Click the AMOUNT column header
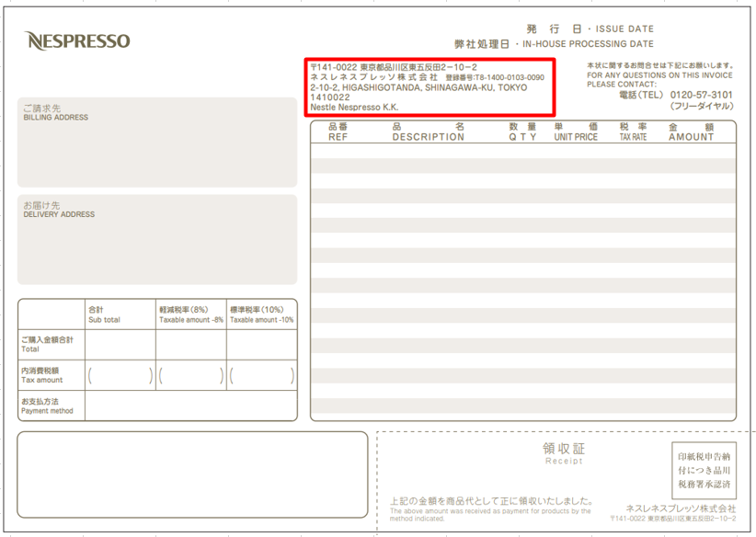 coord(691,137)
